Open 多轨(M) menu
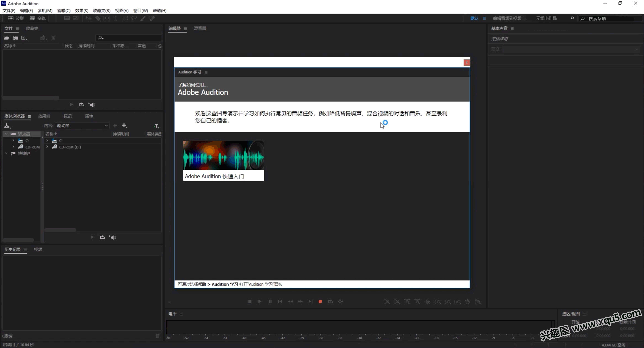The image size is (644, 348). click(x=45, y=10)
